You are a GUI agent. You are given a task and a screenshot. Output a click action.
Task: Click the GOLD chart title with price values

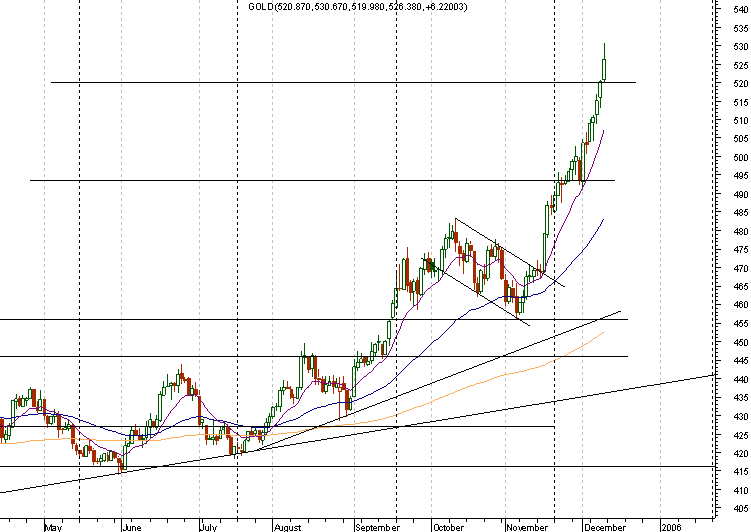coord(357,7)
